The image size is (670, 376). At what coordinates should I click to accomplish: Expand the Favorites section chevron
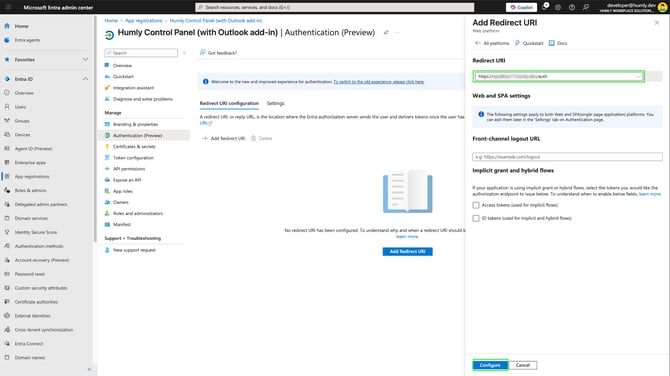[x=85, y=60]
